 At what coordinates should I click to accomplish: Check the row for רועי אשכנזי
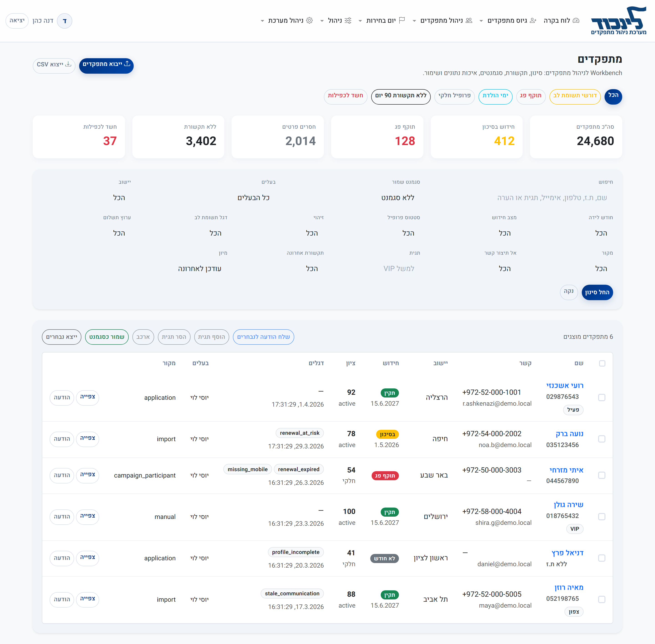click(602, 397)
